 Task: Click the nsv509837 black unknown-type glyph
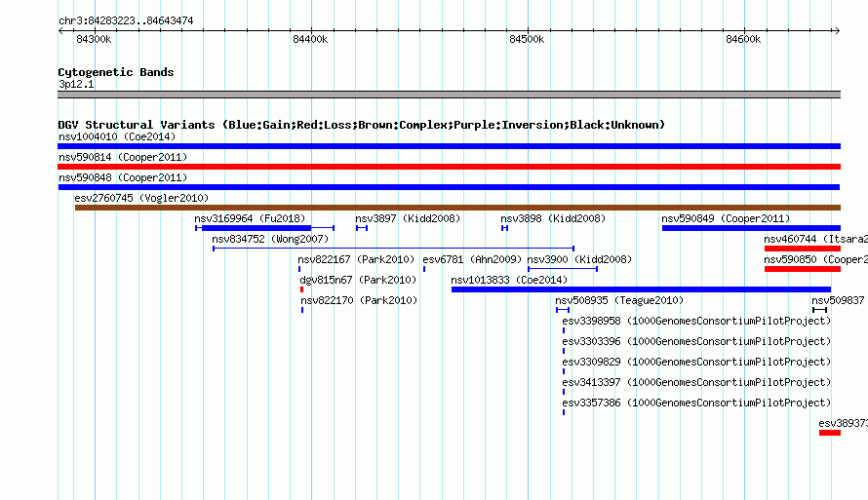point(819,310)
